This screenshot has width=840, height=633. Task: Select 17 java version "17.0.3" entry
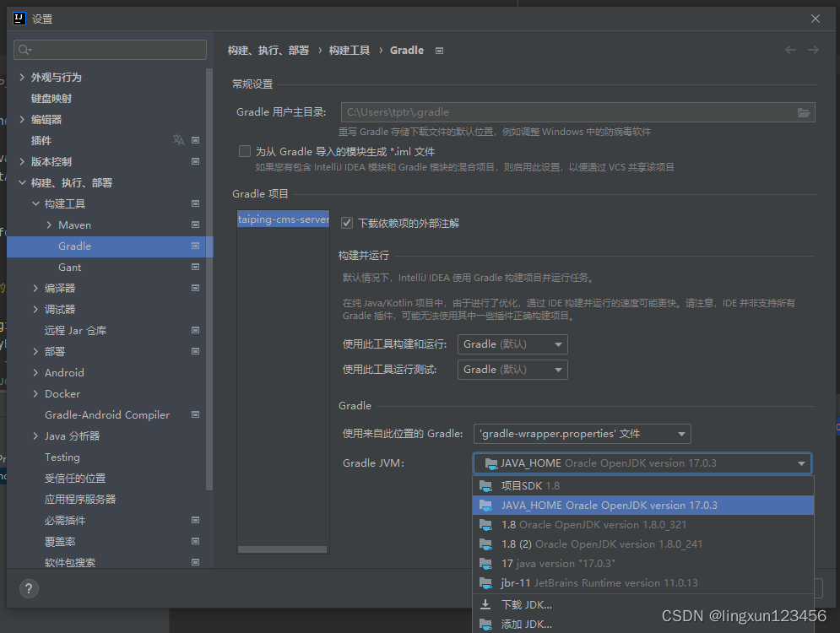[642, 564]
